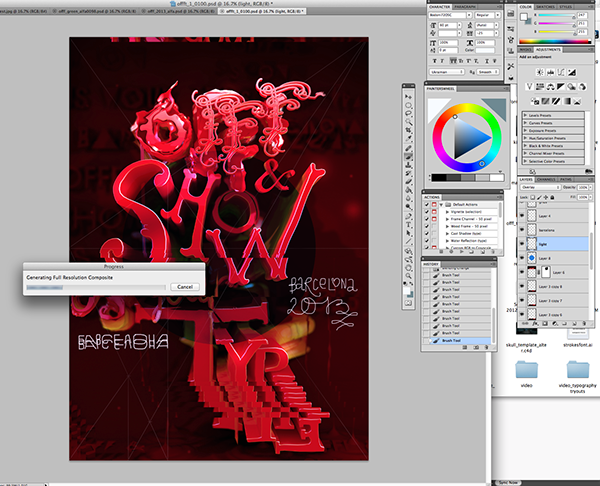The height and width of the screenshot is (486, 600).
Task: Switch to the Paths tab
Action: (565, 179)
